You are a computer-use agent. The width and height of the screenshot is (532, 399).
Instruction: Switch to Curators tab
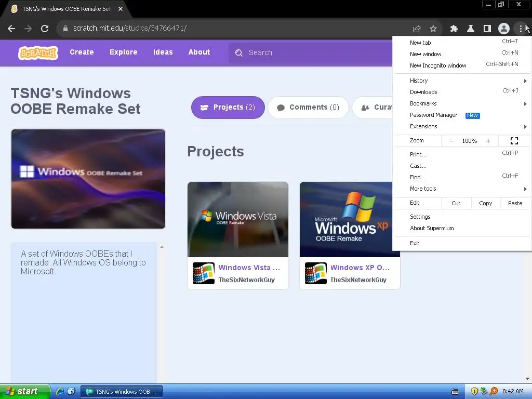click(373, 108)
